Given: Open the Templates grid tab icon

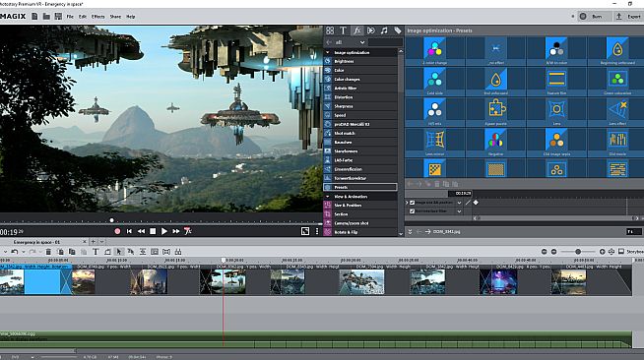Looking at the screenshot, I should click(x=330, y=30).
